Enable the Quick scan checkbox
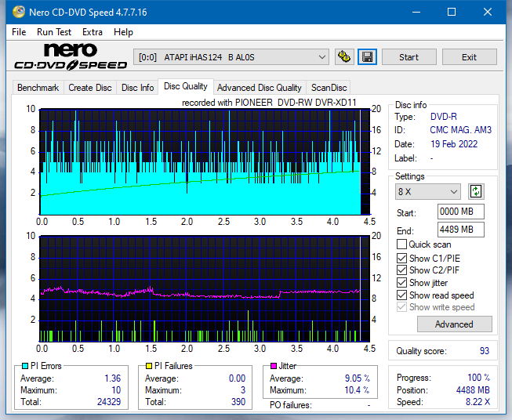 click(401, 244)
